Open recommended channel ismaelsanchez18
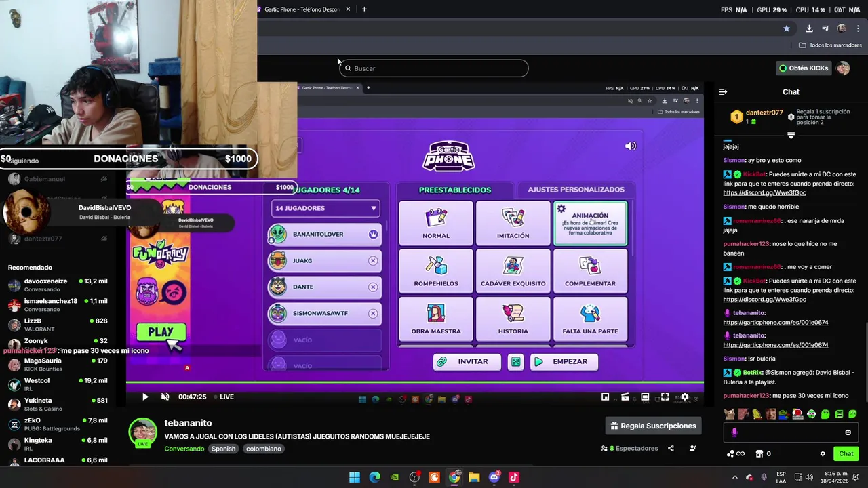Image resolution: width=868 pixels, height=488 pixels. coord(58,305)
